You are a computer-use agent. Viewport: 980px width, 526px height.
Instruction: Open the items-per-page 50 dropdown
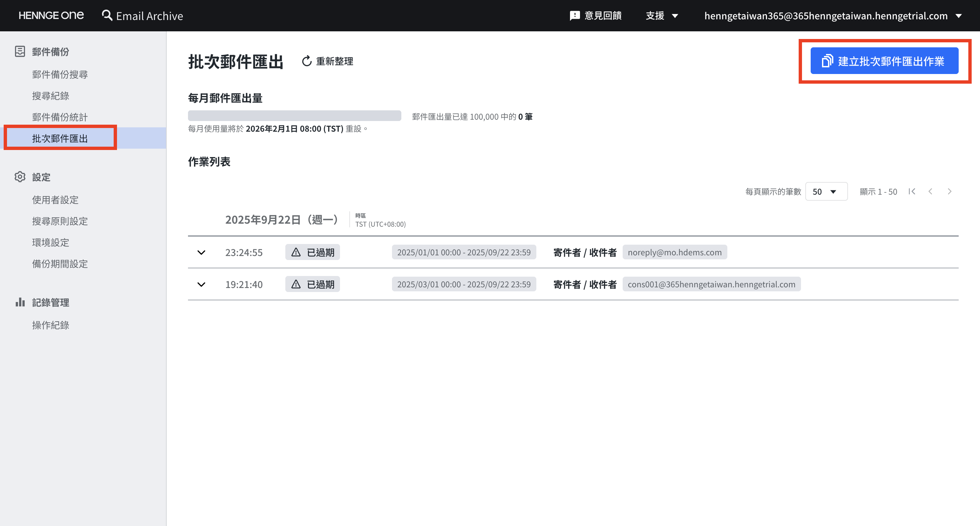[x=826, y=191]
